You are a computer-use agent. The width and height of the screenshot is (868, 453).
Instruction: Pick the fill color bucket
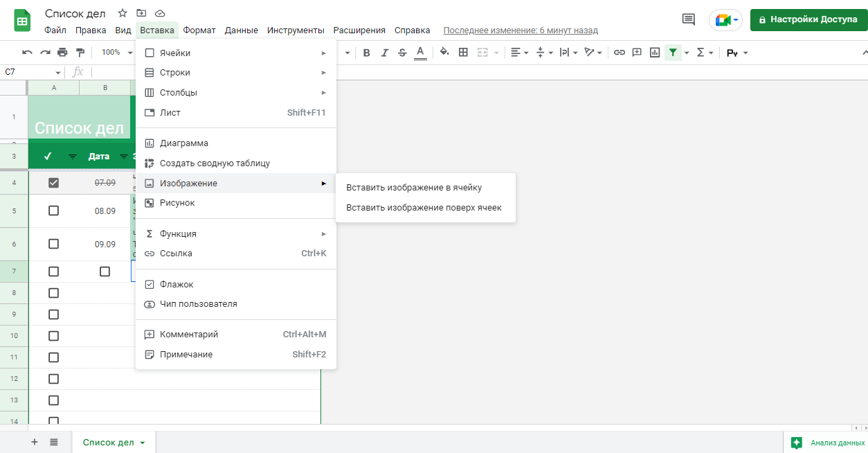[x=444, y=53]
